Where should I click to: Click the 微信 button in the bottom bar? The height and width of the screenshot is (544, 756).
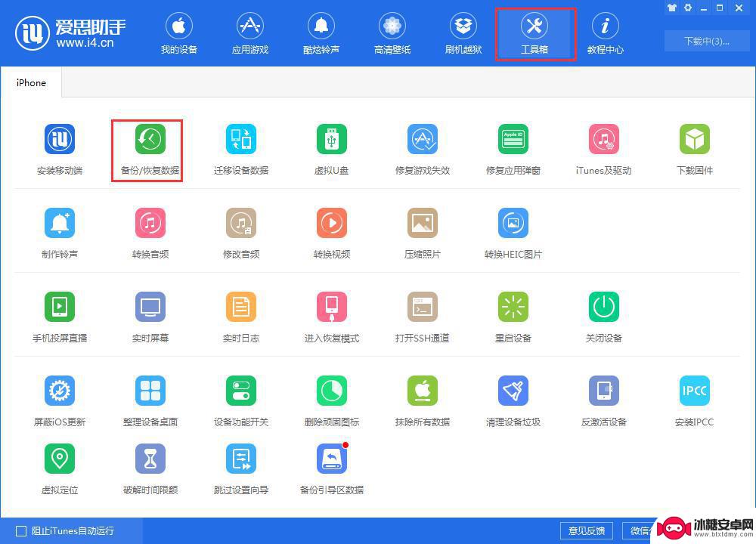tap(640, 530)
